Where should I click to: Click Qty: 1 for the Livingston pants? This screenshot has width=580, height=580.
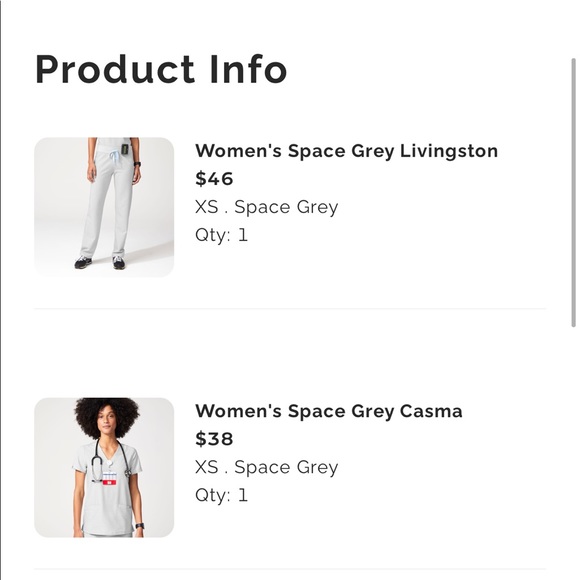(x=221, y=235)
